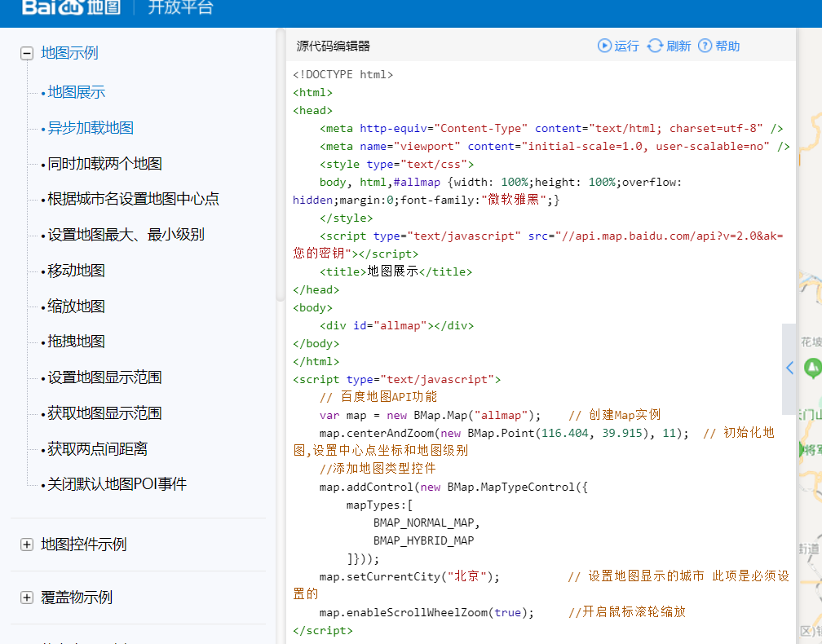Select the 移动地图 example

click(77, 271)
